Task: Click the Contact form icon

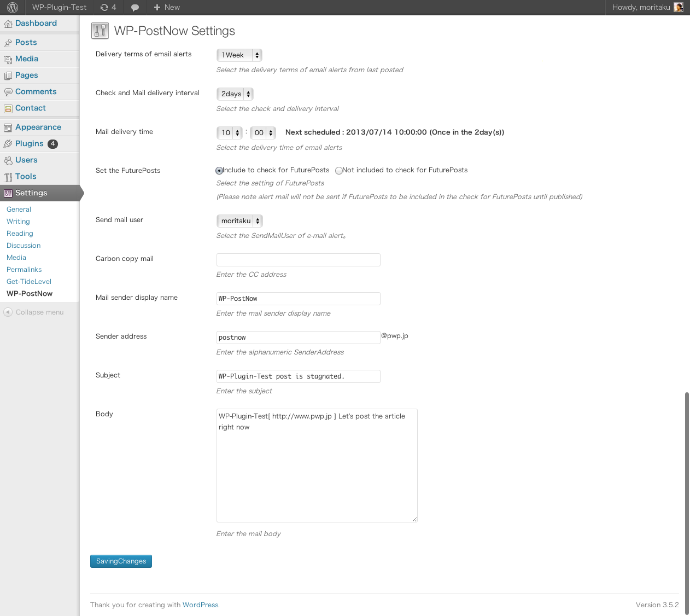Action: coord(8,108)
